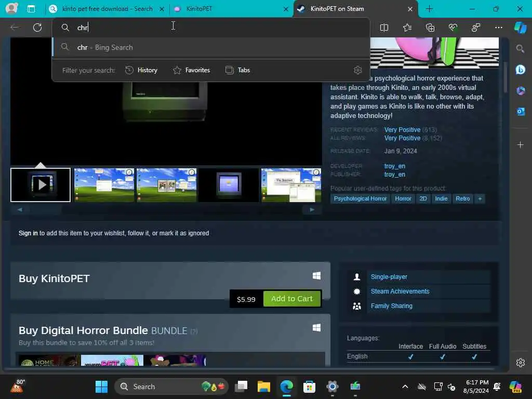Open the Collections icon
This screenshot has width=532, height=399.
tap(430, 28)
